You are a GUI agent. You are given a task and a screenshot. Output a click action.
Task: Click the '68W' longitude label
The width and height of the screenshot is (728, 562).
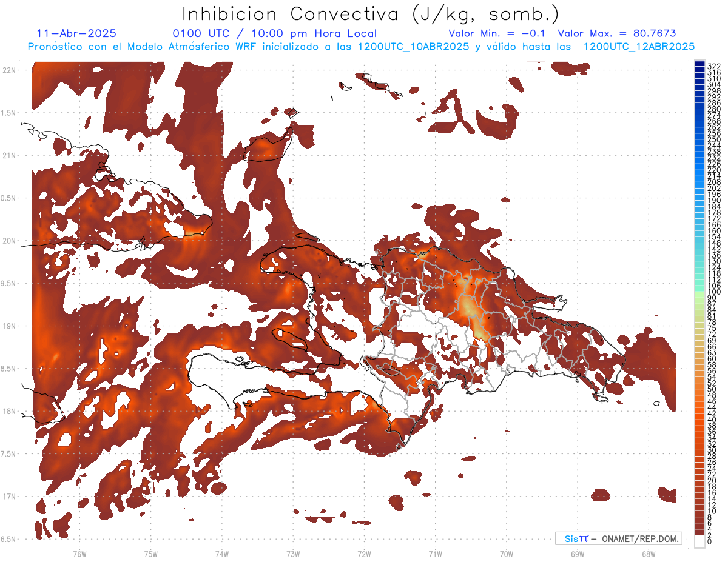pos(649,554)
